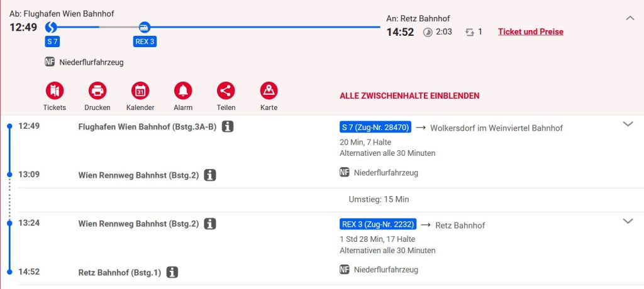Select the S 7 (Zug-Nr. 28470) badge
The height and width of the screenshot is (289, 644).
click(x=375, y=128)
